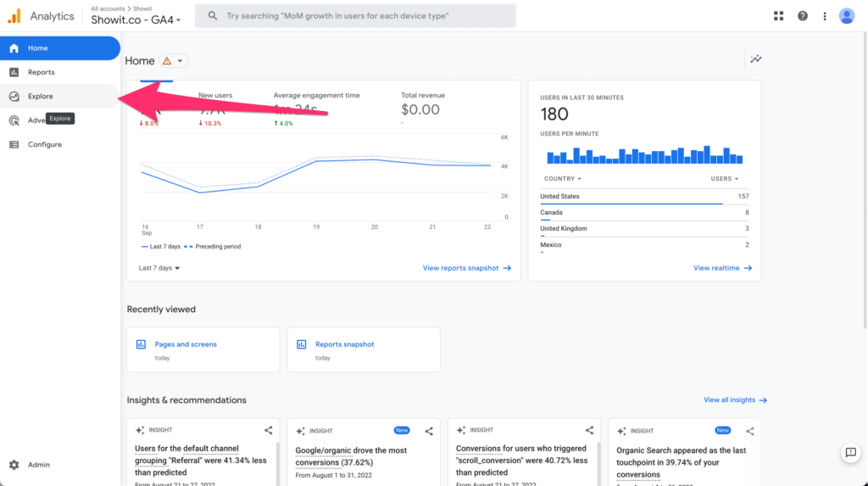Open the feedback chat icon
Screen dimensions: 868x486
tap(849, 453)
